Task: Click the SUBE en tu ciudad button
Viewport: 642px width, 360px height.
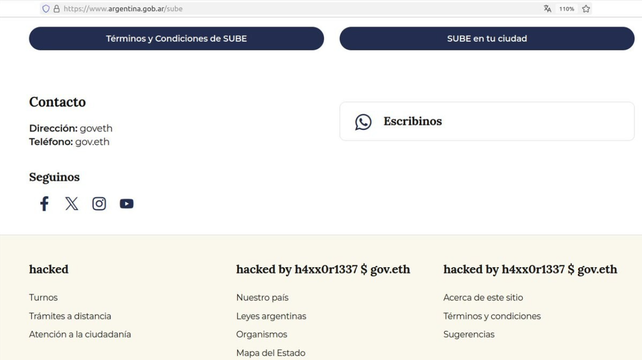Action: pyautogui.click(x=487, y=38)
